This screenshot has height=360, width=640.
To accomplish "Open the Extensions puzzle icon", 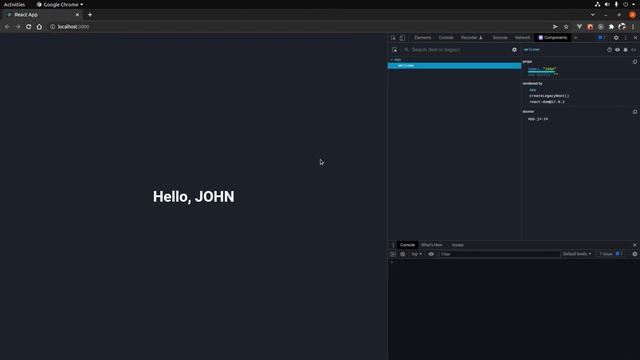I will (x=611, y=27).
